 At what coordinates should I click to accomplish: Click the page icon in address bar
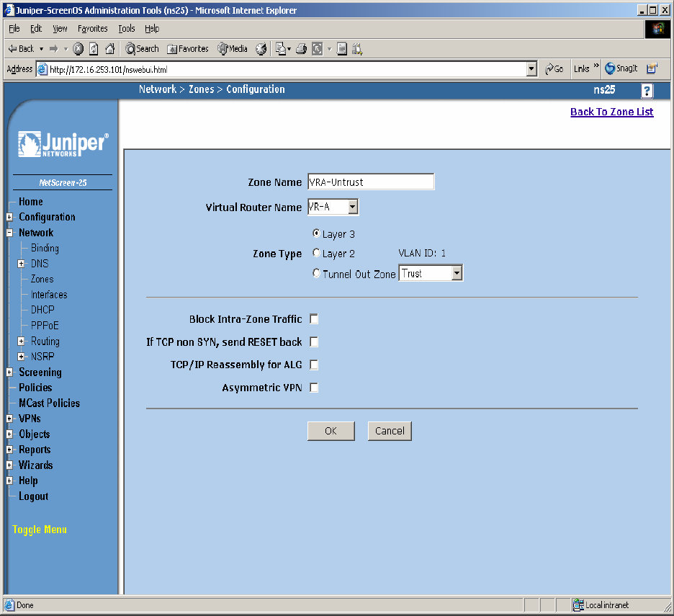[42, 69]
